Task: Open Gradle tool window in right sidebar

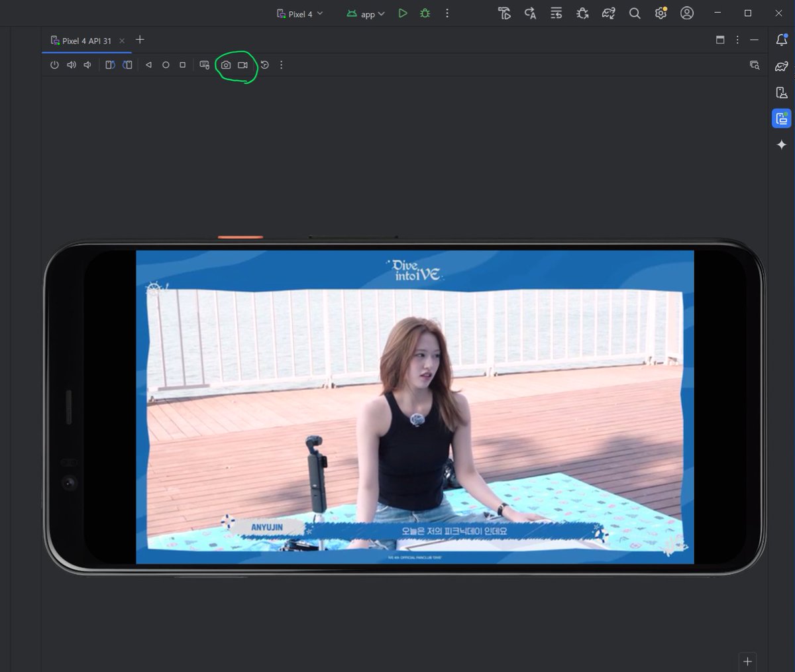Action: (x=782, y=66)
